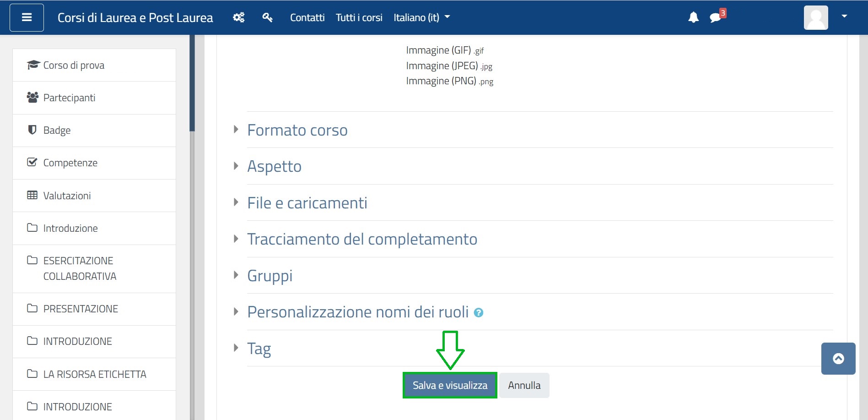Click folder icon beside Introduzione
The height and width of the screenshot is (420, 868).
coord(32,228)
